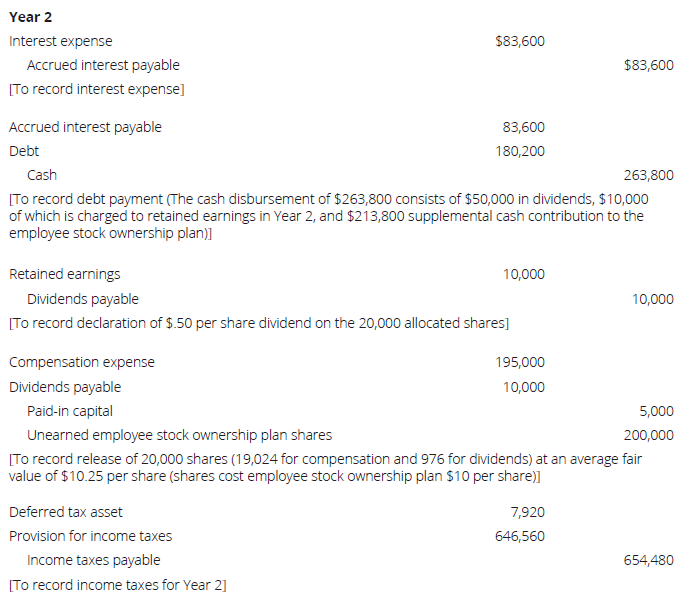This screenshot has height=598, width=685.
Task: Select the Interest expense $83,600 debit amount
Action: pos(520,41)
